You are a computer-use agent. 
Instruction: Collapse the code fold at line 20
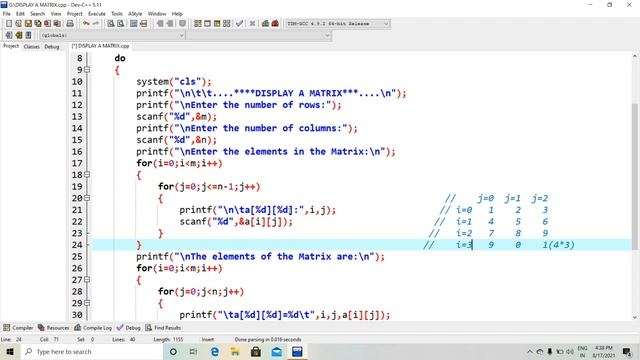pos(87,198)
